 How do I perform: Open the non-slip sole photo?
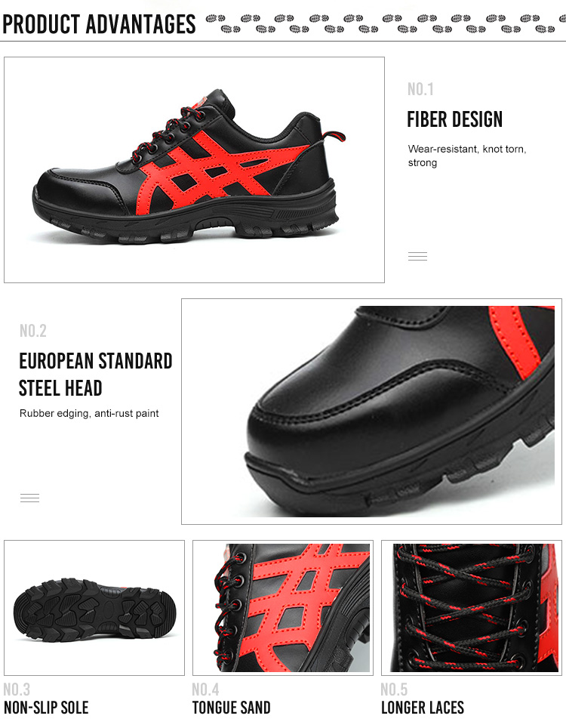coord(94,608)
